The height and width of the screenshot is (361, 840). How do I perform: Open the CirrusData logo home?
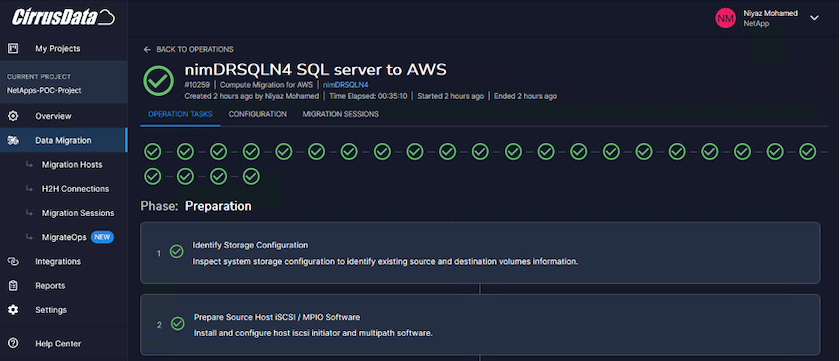[x=63, y=17]
